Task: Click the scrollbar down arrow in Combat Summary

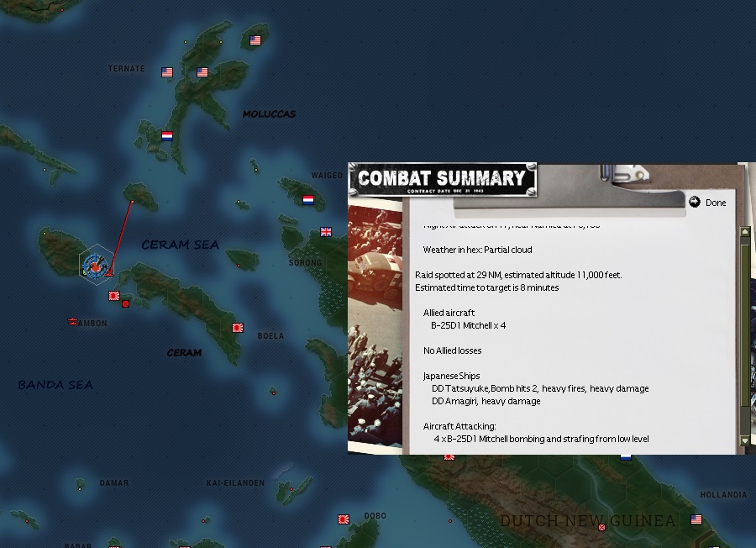Action: (x=745, y=440)
